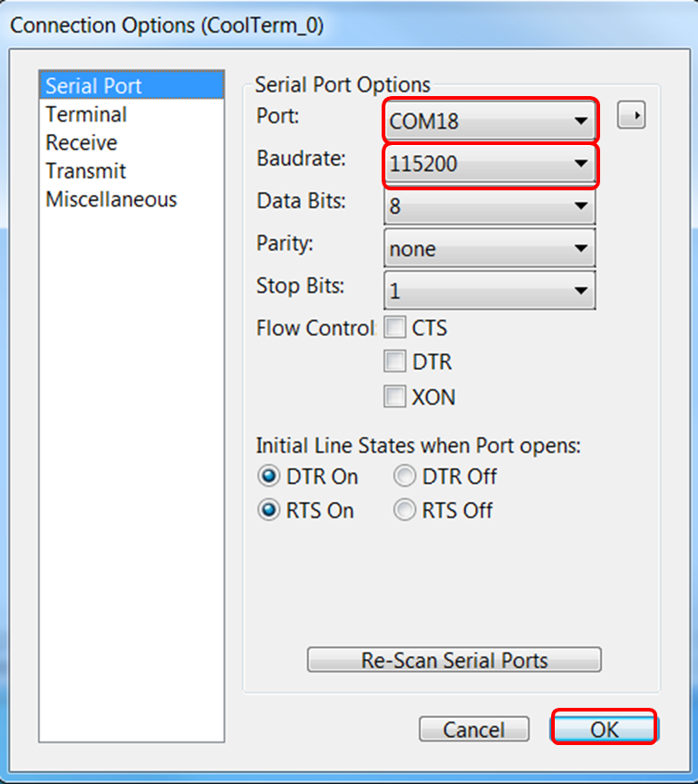Go to the Transmit options page

86,170
